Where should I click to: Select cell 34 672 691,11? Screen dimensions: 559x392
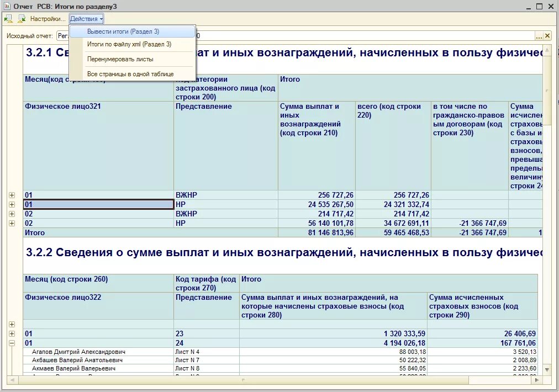(x=393, y=224)
